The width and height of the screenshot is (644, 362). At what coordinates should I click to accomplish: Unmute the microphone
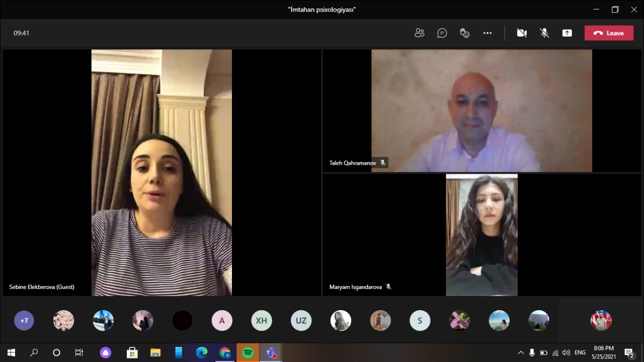click(544, 33)
